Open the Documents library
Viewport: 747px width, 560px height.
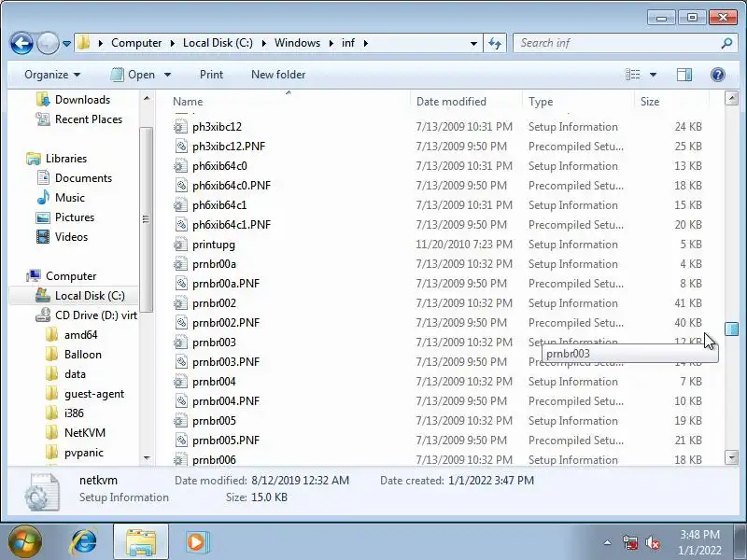pos(83,178)
